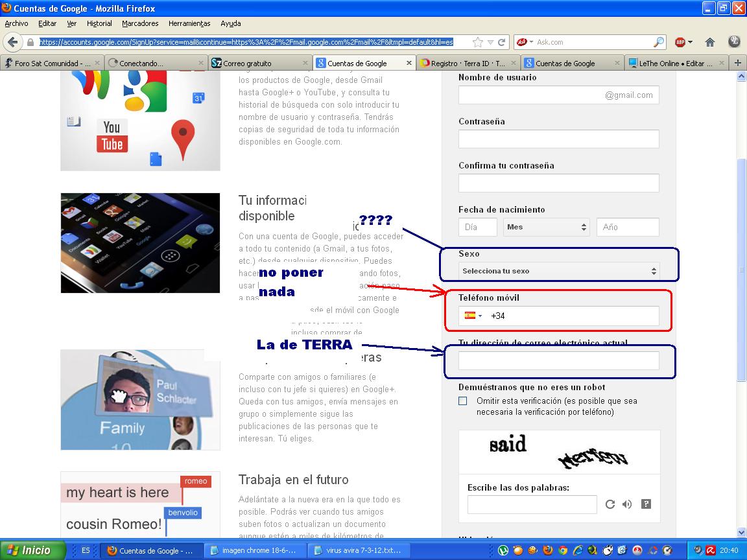The height and width of the screenshot is (560, 747).
Task: Tick the 'Omitir esta verificación' checkbox
Action: [462, 401]
